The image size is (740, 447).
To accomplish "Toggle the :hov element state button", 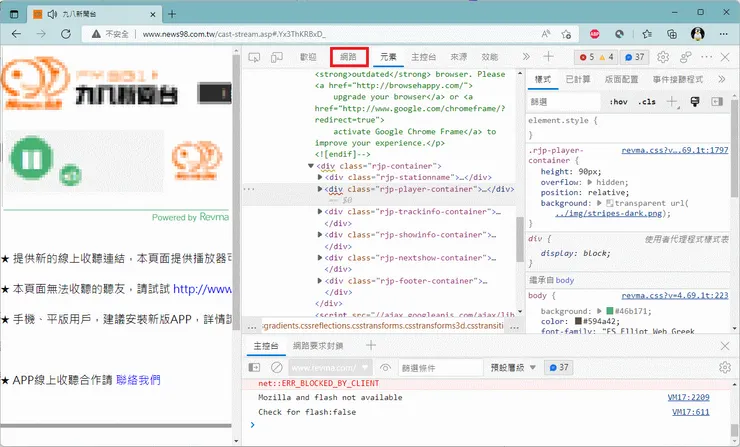I will tap(618, 102).
